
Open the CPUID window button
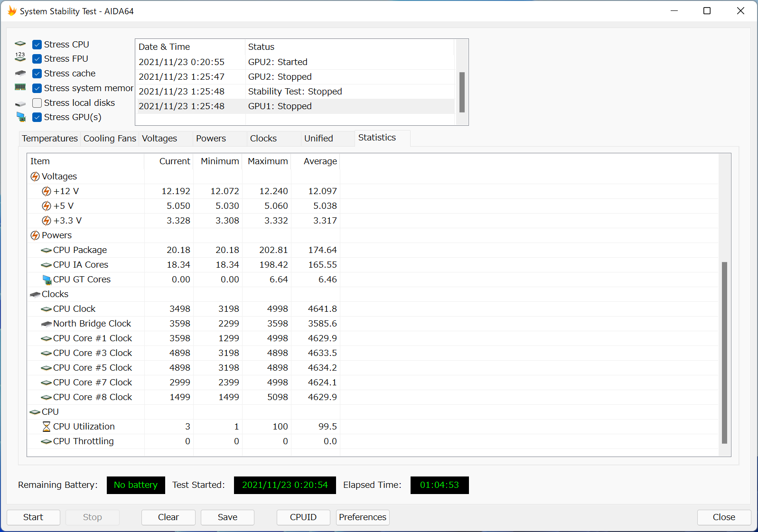click(303, 517)
